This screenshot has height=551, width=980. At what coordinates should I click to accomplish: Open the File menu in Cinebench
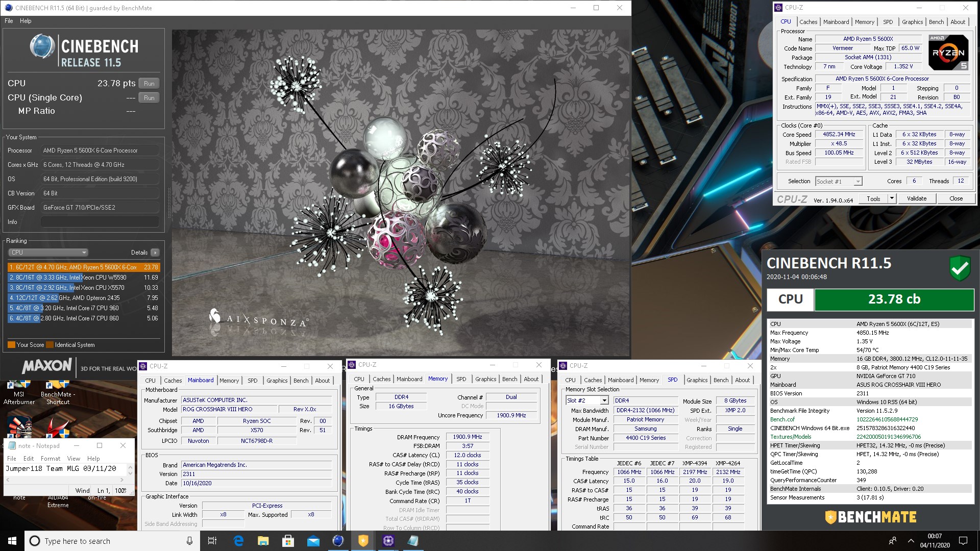pos(9,21)
